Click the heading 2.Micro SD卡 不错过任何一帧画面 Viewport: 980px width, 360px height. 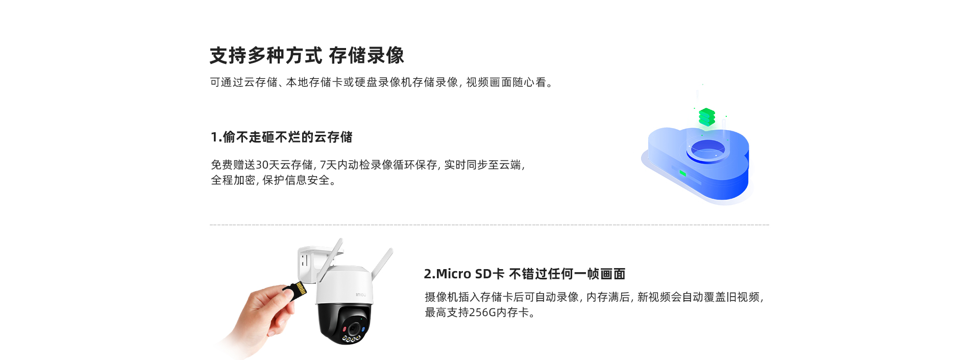pos(525,274)
